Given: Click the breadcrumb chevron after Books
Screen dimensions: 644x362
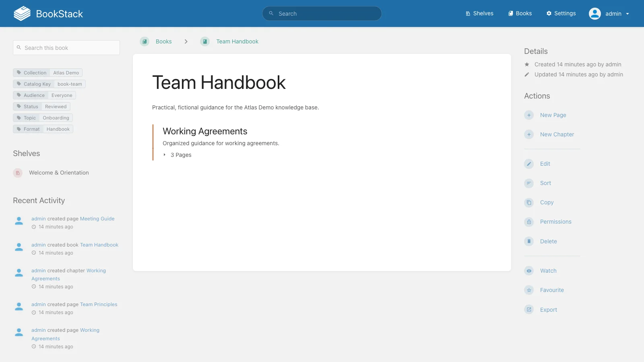Looking at the screenshot, I should pyautogui.click(x=186, y=41).
